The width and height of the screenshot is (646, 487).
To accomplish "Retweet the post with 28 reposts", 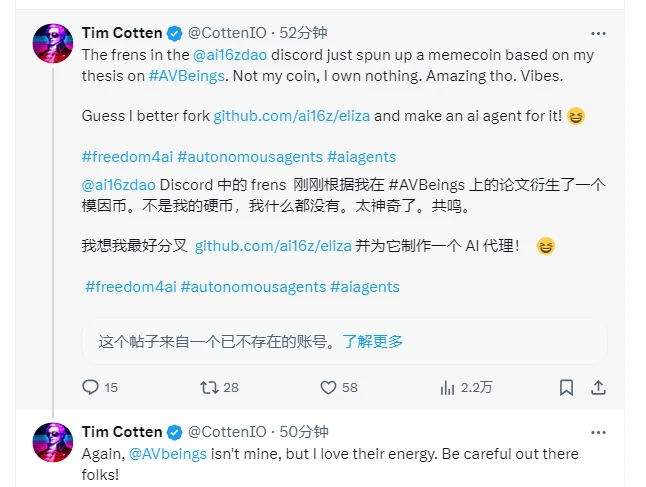I will coord(209,387).
